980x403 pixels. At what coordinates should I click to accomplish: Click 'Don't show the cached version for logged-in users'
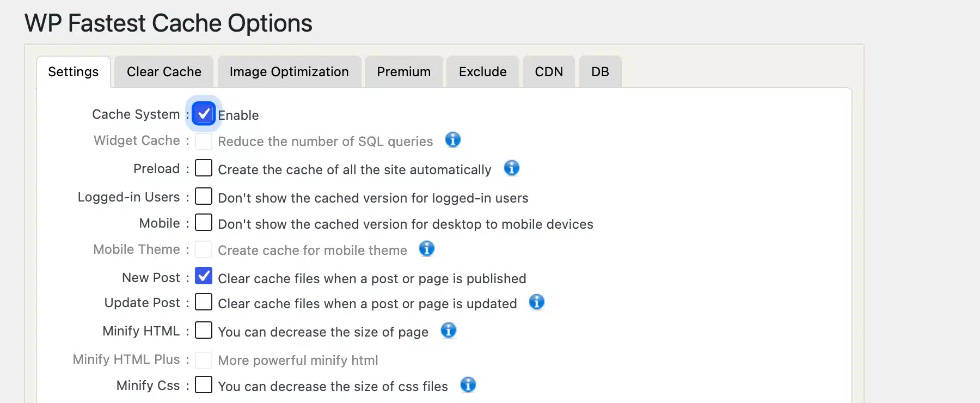pyautogui.click(x=373, y=198)
